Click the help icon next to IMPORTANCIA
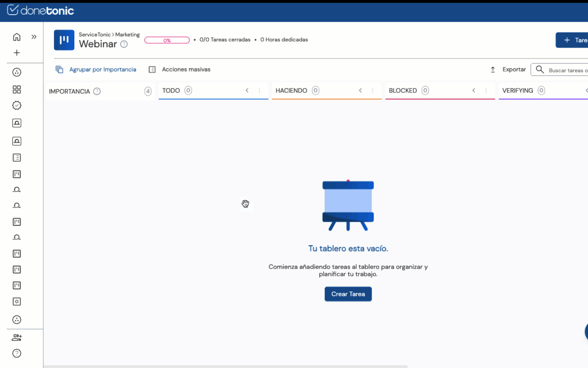Image resolution: width=588 pixels, height=368 pixels. [x=97, y=91]
